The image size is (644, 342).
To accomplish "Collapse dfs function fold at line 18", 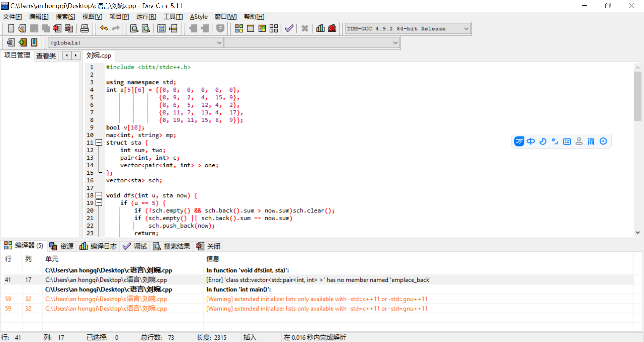I will [99, 195].
